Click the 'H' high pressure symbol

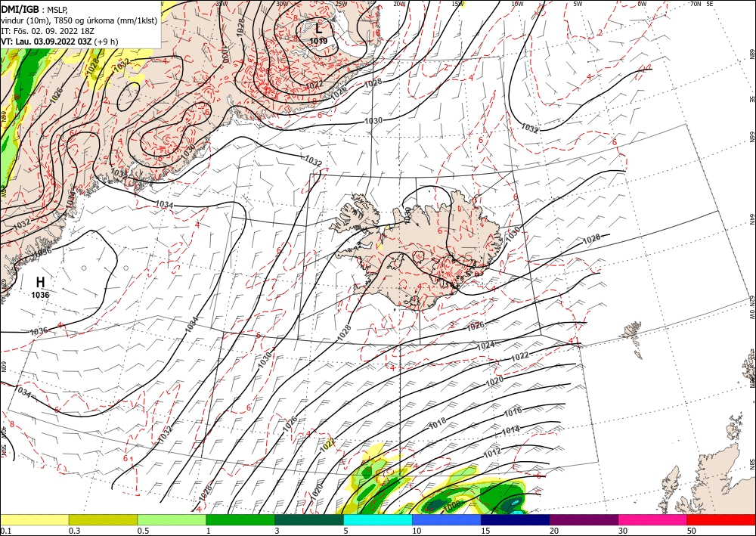click(41, 283)
